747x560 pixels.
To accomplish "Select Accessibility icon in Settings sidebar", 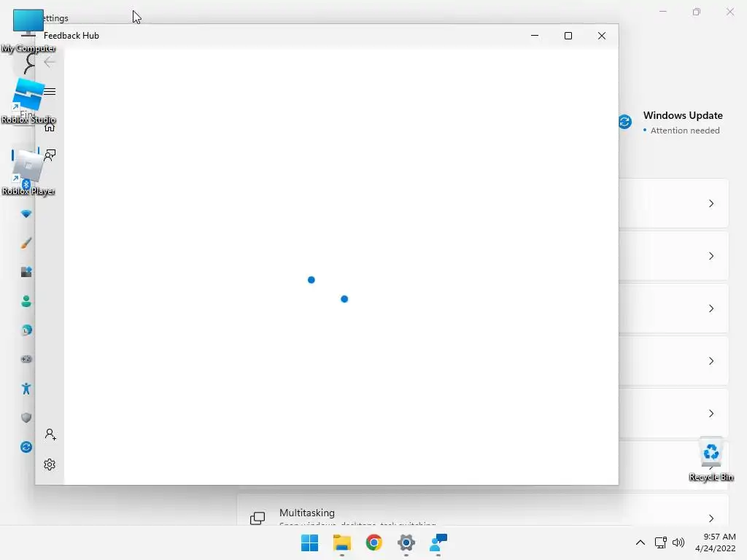I will [x=26, y=389].
